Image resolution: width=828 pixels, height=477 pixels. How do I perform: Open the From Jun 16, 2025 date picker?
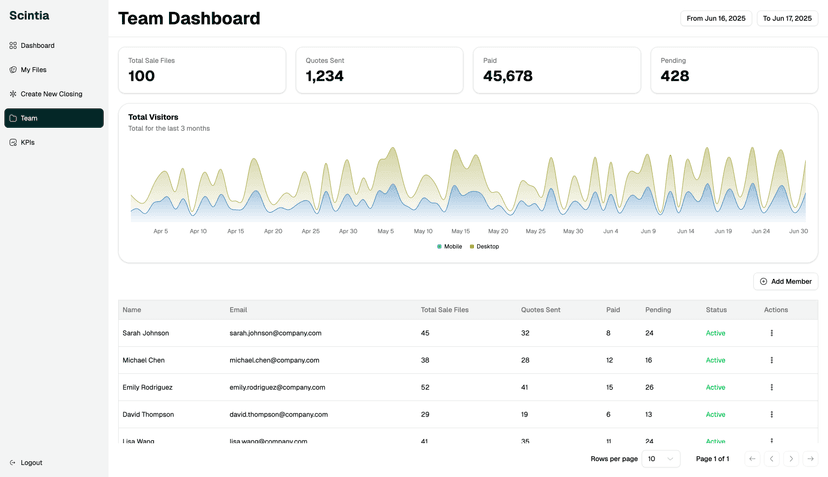tap(716, 19)
